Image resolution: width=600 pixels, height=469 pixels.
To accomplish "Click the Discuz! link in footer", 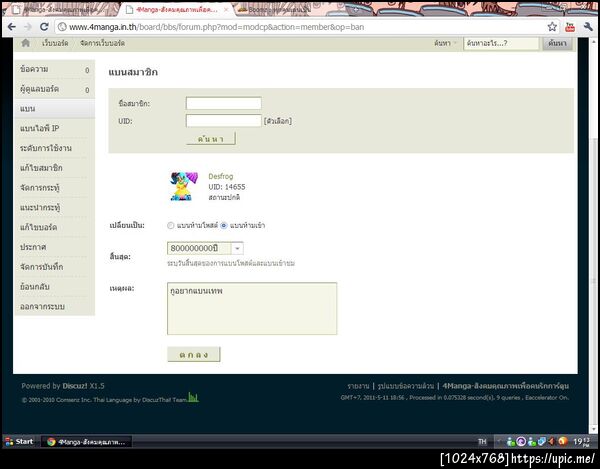I will 75,386.
